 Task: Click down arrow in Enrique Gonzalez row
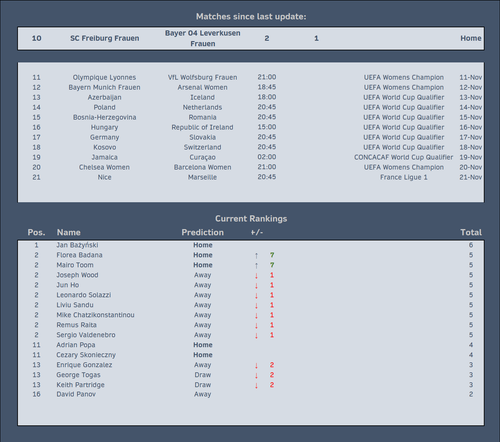click(256, 366)
